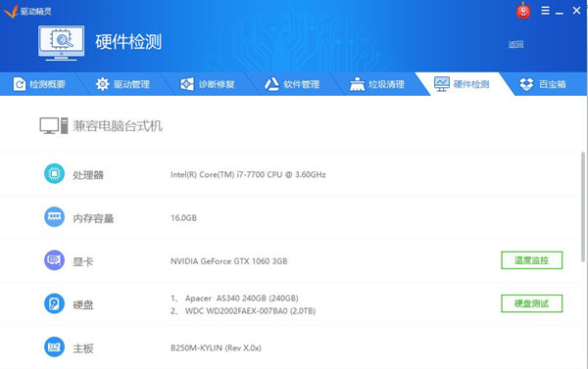Screen dimensions: 588x369
Task: Click the hard disk (硬盘) icon
Action: (x=54, y=303)
